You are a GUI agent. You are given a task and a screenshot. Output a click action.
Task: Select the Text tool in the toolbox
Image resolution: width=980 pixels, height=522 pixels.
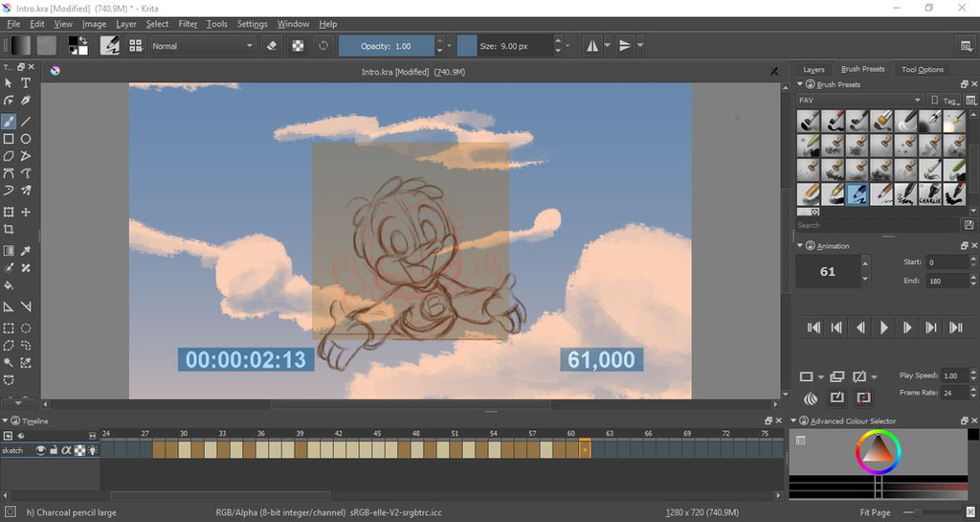pyautogui.click(x=26, y=82)
